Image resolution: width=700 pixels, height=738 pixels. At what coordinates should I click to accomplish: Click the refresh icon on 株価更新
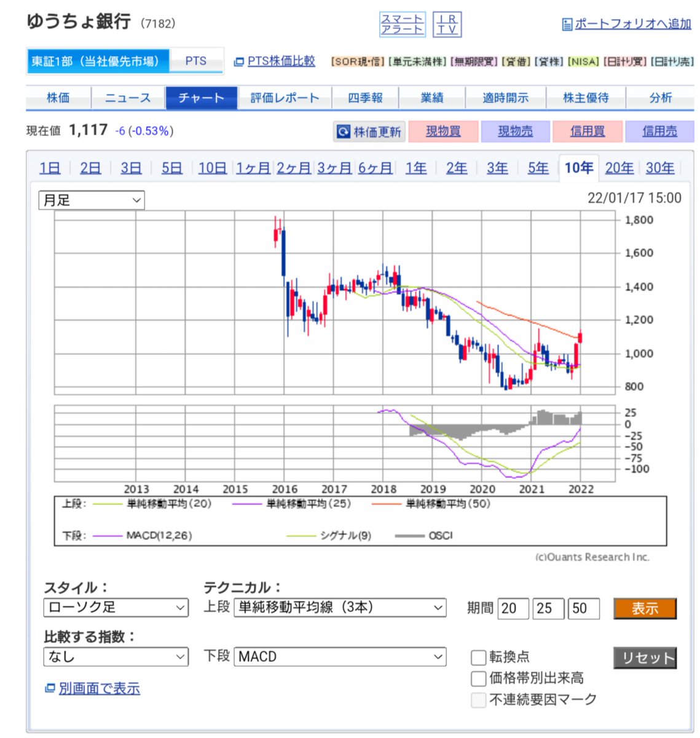point(344,132)
